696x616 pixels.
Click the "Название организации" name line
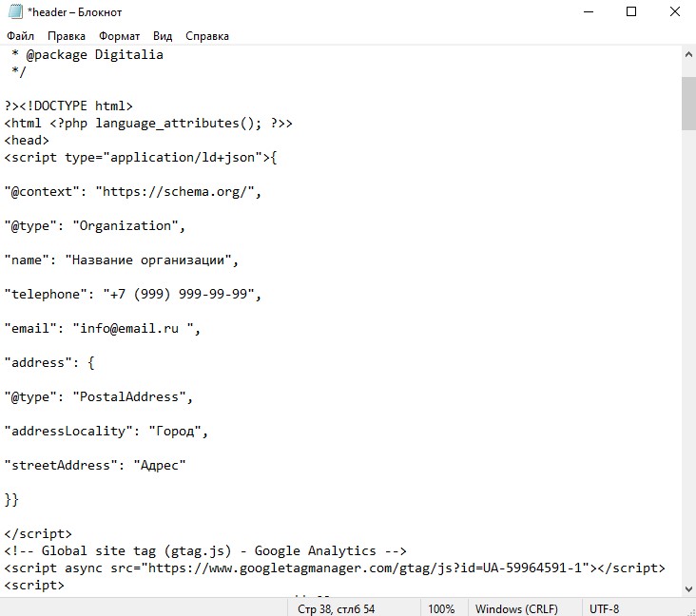(121, 260)
